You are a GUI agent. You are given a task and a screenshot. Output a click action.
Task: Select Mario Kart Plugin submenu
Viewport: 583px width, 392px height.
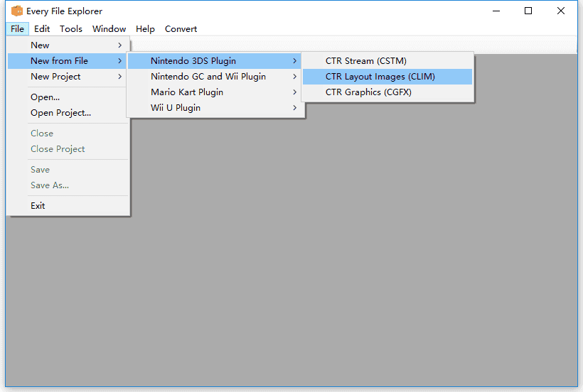point(215,92)
